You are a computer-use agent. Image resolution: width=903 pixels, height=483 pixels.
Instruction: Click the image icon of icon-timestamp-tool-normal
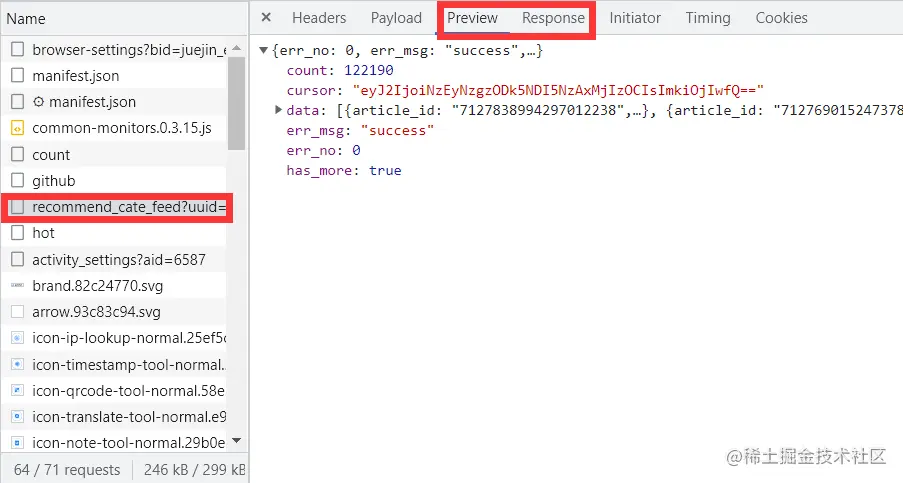coord(18,364)
